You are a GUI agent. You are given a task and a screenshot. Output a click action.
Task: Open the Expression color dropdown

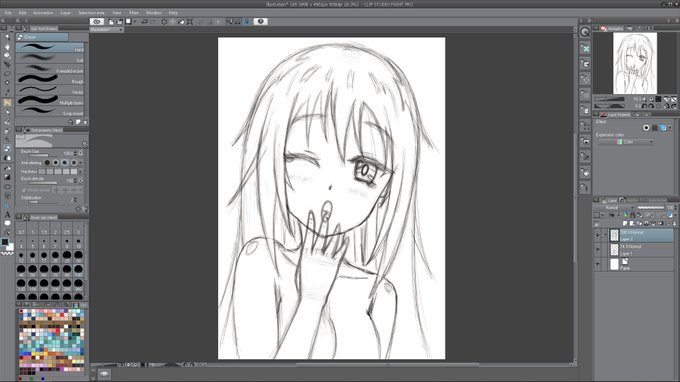point(626,142)
